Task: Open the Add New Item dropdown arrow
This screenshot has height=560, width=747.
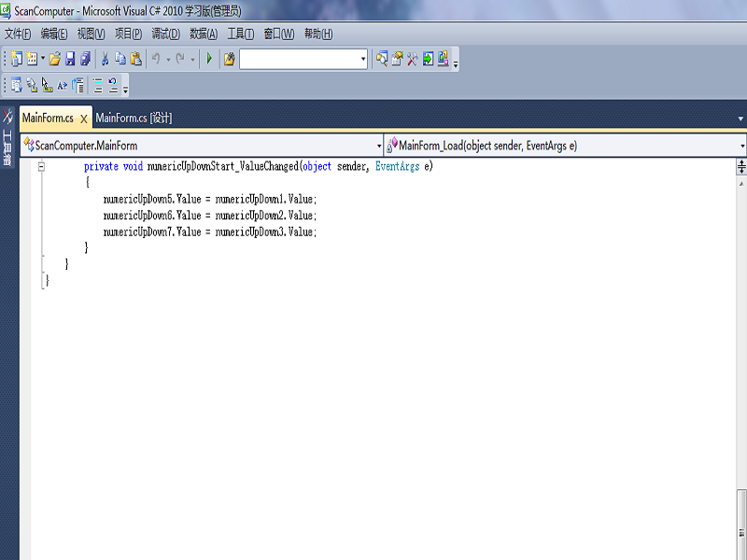Action: click(x=43, y=59)
